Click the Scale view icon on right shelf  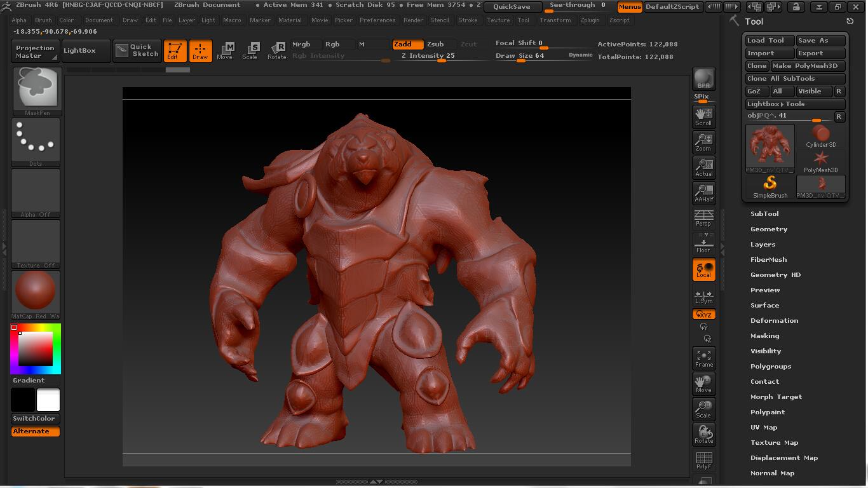(x=703, y=409)
